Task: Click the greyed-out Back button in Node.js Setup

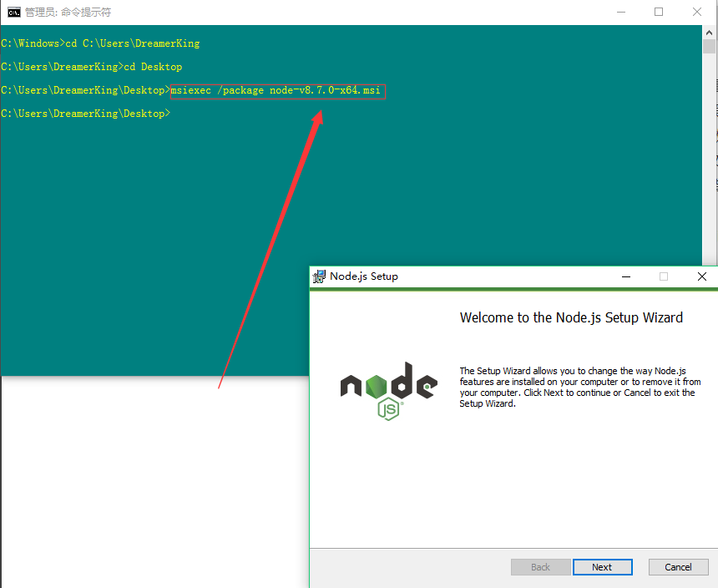Action: click(541, 567)
